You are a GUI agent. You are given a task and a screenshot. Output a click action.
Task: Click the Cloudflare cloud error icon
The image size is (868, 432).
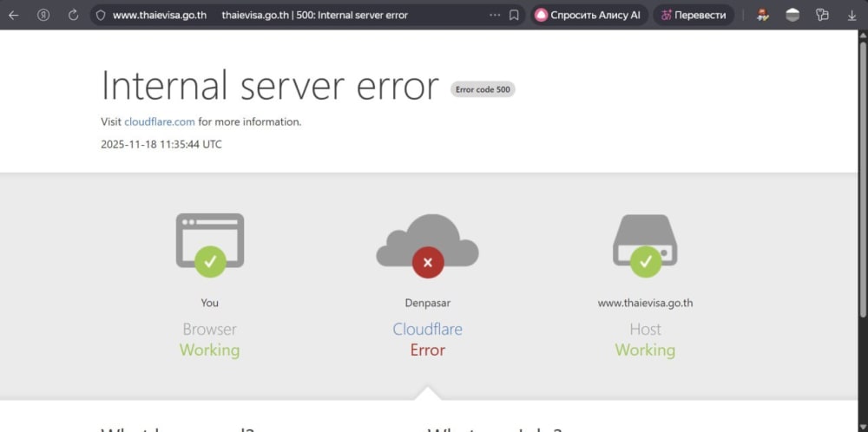427,245
